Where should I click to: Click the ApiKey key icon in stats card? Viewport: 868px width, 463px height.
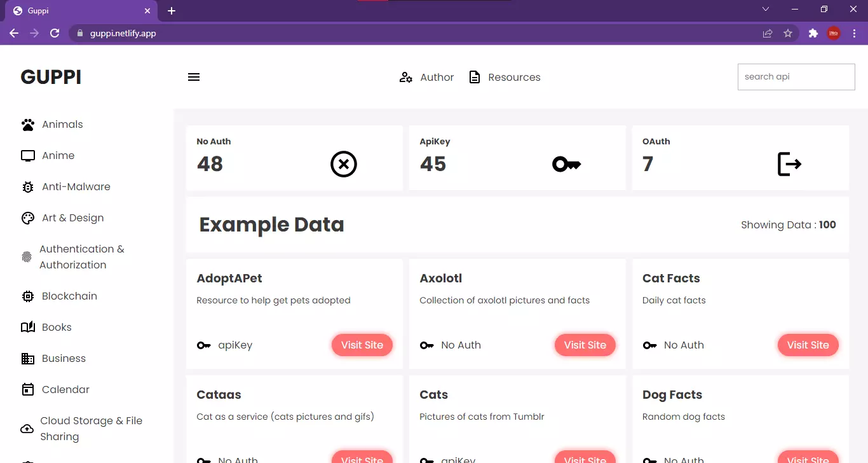coord(567,165)
